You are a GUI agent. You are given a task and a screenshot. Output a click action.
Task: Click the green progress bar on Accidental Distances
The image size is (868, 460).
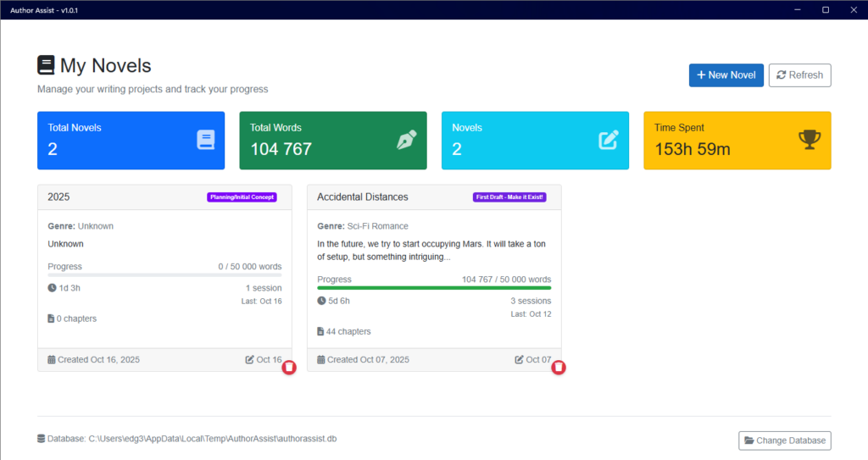point(434,288)
